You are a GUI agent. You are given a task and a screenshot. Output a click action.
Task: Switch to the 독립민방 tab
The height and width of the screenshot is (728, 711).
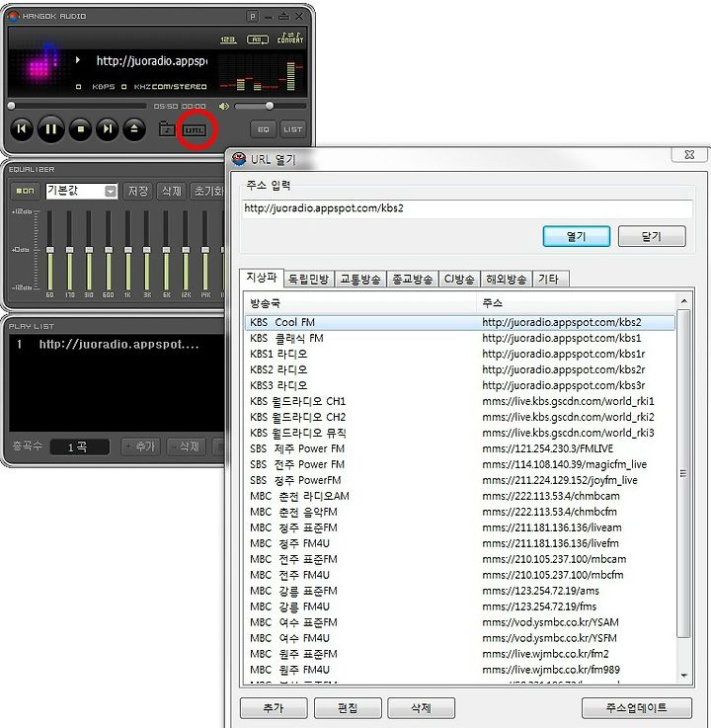click(309, 279)
